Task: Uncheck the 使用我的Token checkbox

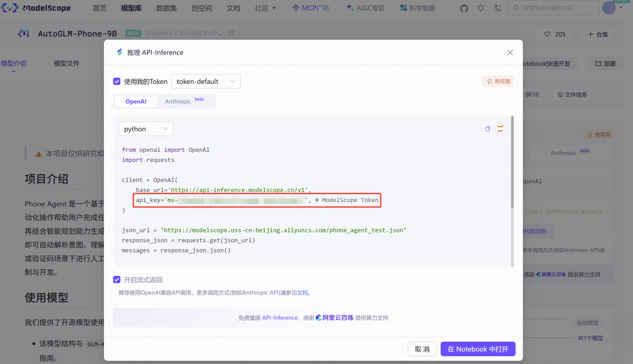Action: (117, 82)
